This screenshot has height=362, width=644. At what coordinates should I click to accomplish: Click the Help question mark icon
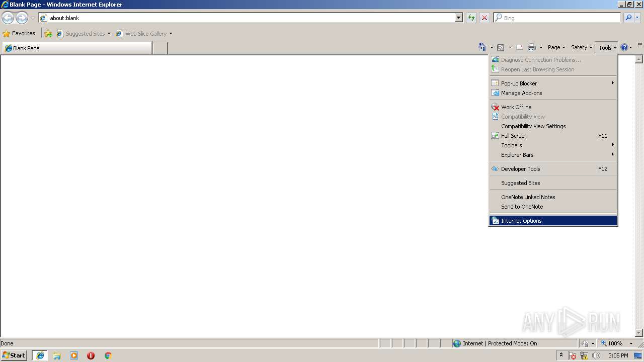pyautogui.click(x=624, y=47)
